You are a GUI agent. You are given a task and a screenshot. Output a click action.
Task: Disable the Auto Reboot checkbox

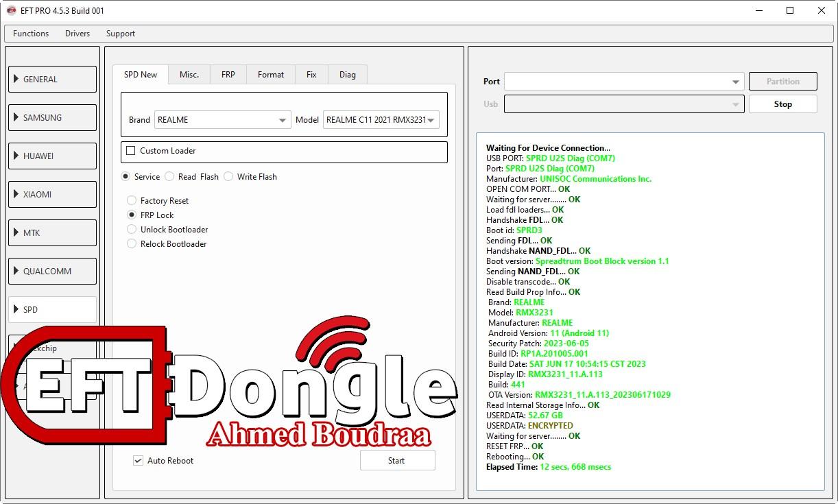coord(138,460)
